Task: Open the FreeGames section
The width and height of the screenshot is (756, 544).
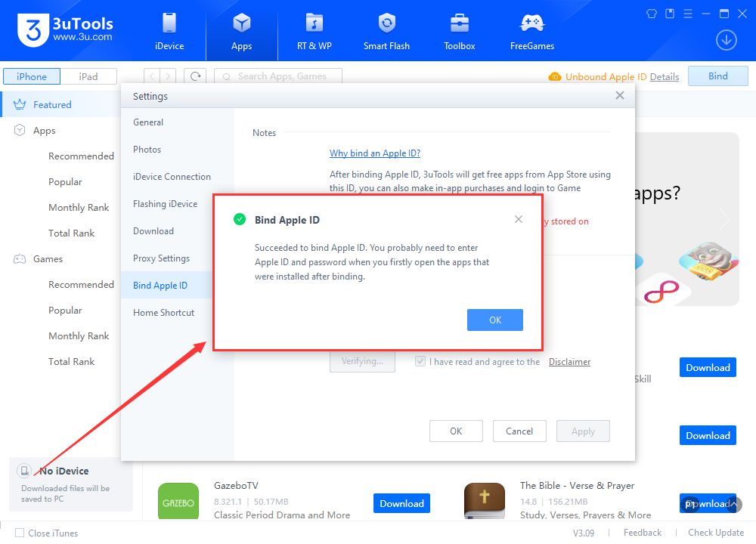Action: 531,31
